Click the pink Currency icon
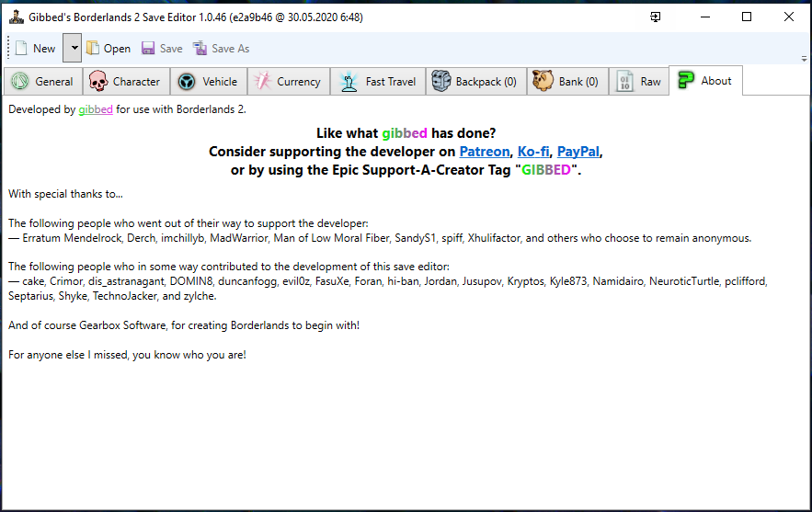This screenshot has width=812, height=512. coord(263,81)
